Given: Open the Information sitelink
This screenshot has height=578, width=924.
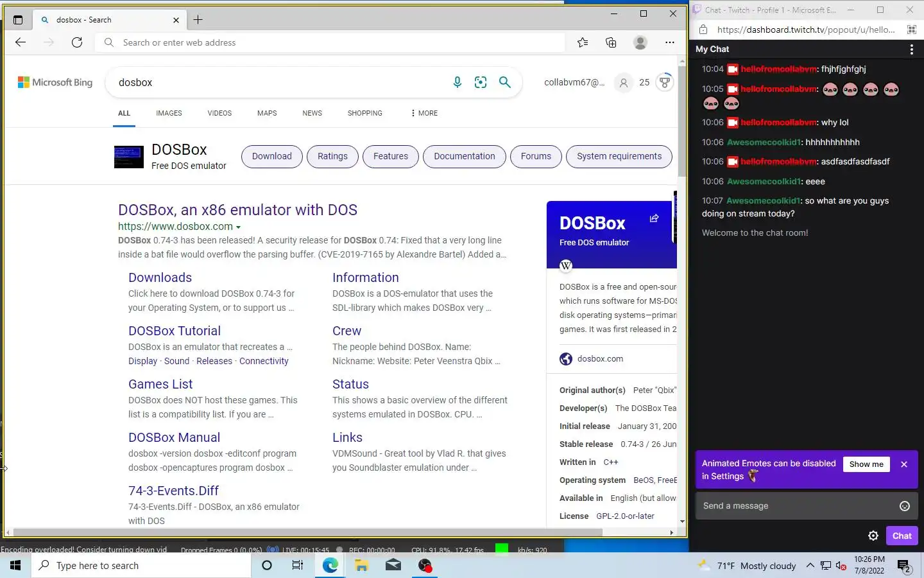Looking at the screenshot, I should click(366, 277).
